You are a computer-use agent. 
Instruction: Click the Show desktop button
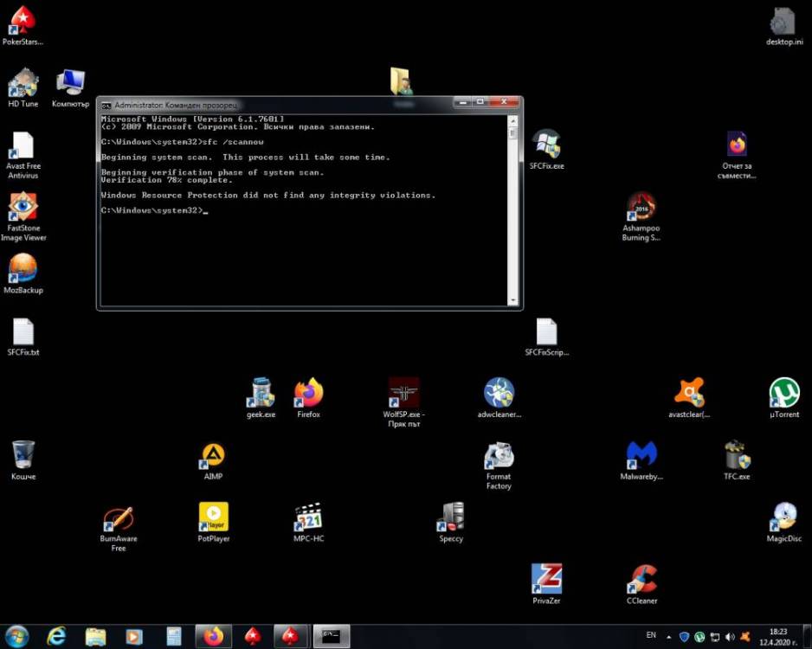point(808,637)
